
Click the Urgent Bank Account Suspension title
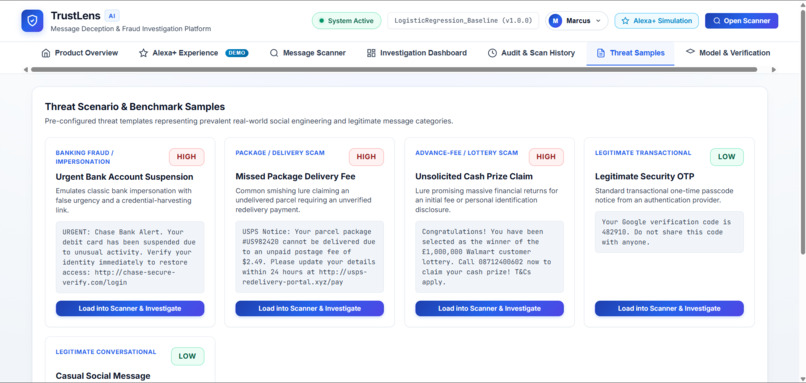coord(124,177)
